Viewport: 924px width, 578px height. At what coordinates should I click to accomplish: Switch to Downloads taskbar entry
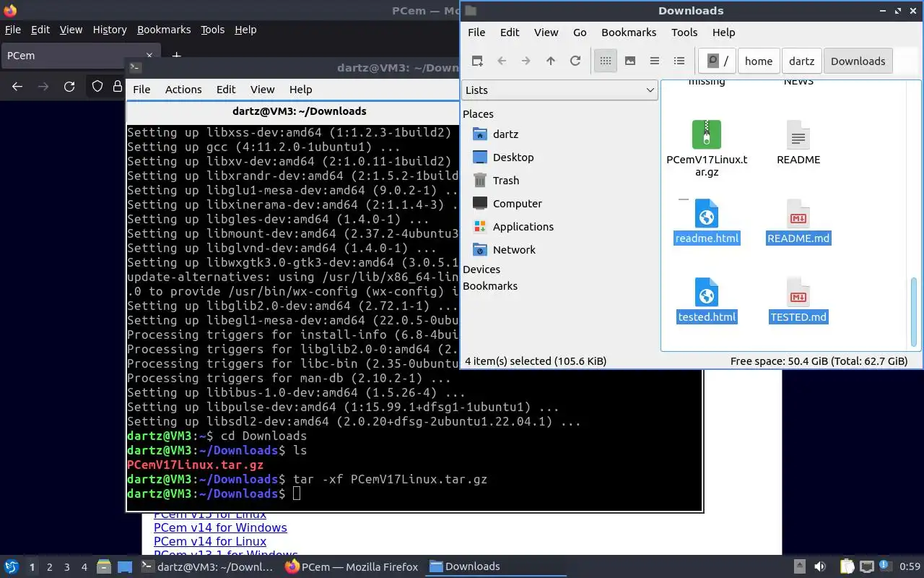pos(497,567)
